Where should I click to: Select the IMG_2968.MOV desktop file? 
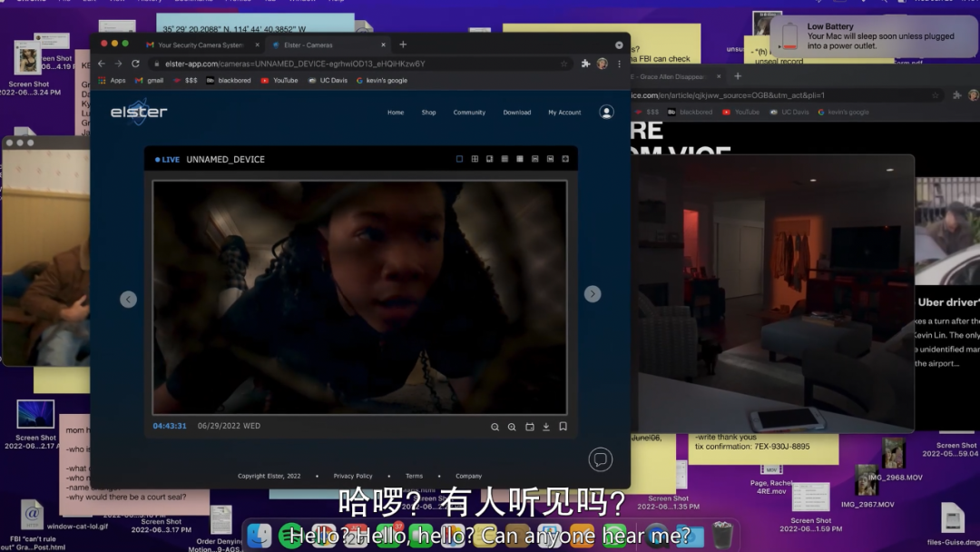895,459
